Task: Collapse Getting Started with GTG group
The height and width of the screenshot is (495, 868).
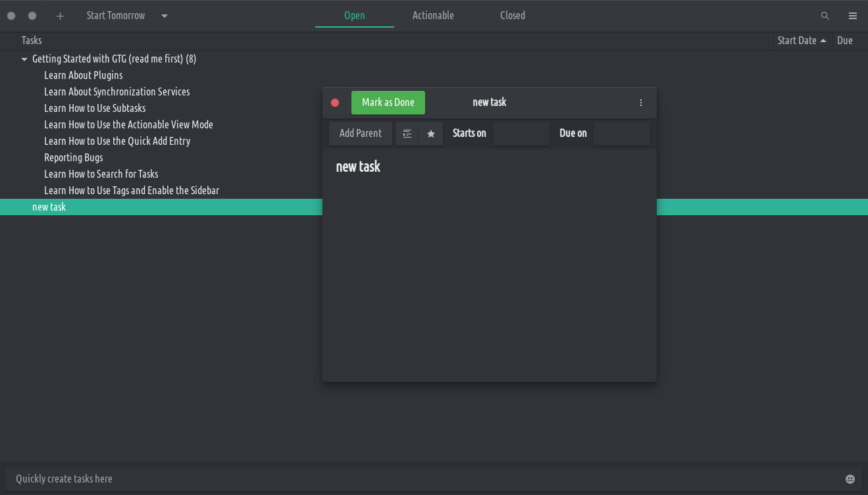Action: pos(24,59)
